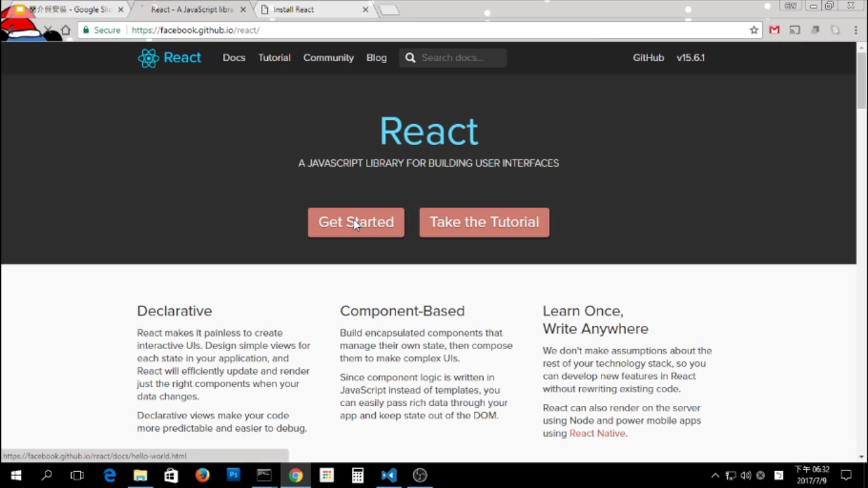Open the Gmail extension icon
This screenshot has height=488, width=868.
[x=774, y=30]
